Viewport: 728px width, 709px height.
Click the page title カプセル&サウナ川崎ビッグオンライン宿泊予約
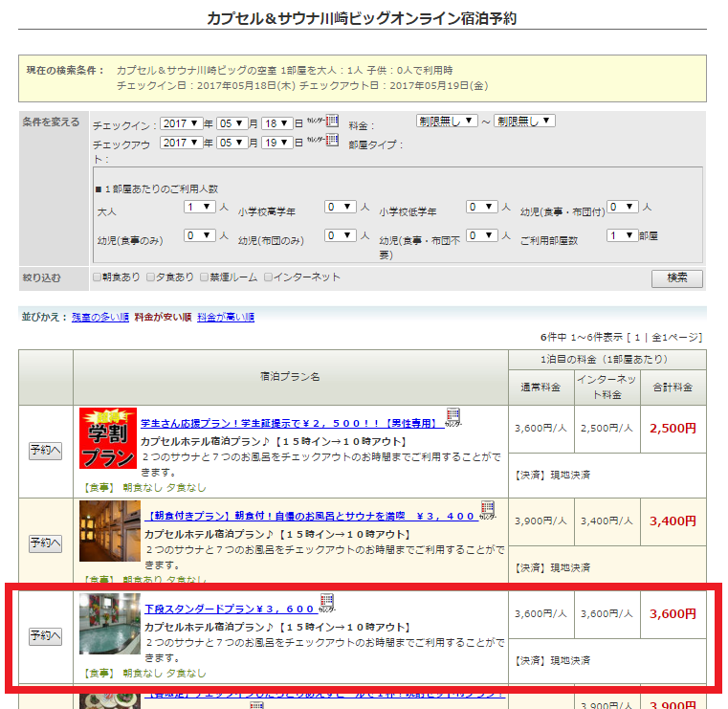[362, 18]
